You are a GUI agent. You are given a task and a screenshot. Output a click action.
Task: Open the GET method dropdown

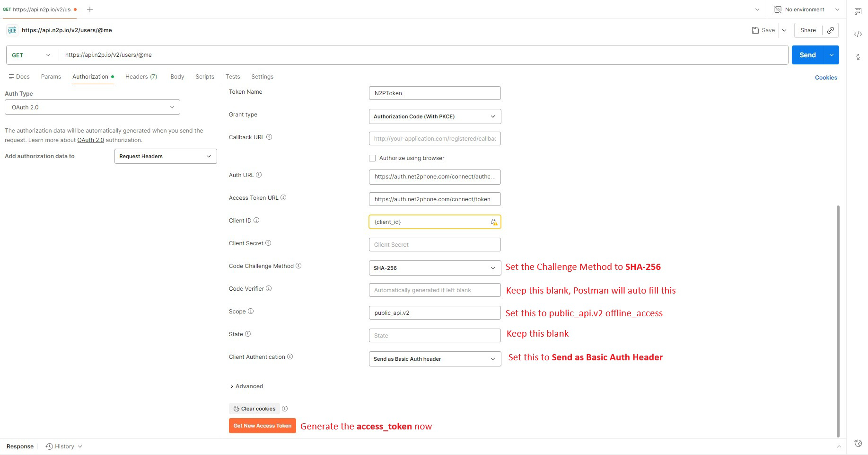[x=32, y=55]
